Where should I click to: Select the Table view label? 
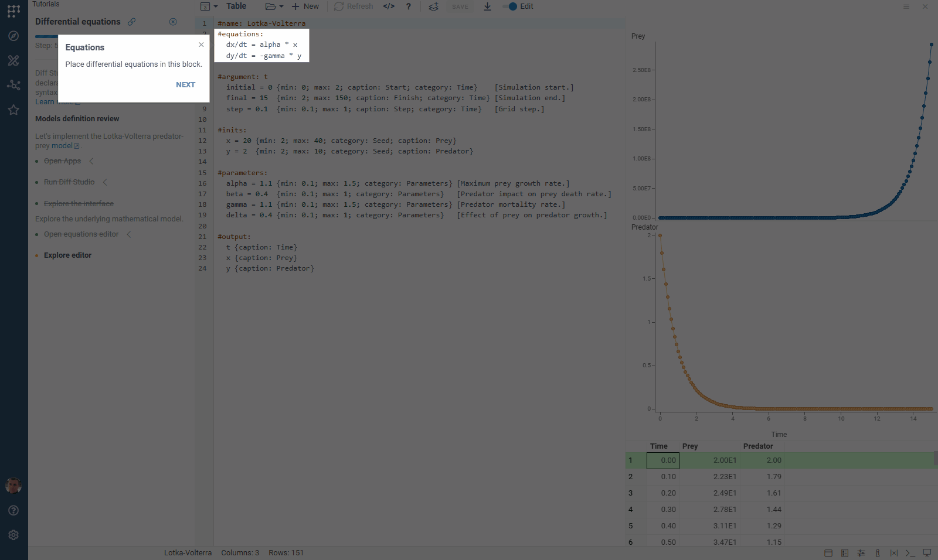tap(236, 6)
